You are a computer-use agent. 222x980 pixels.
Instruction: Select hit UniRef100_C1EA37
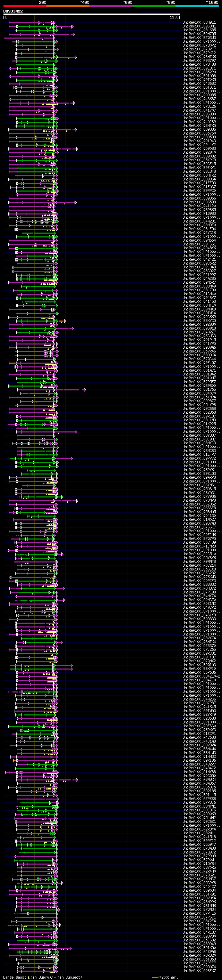tap(199, 187)
